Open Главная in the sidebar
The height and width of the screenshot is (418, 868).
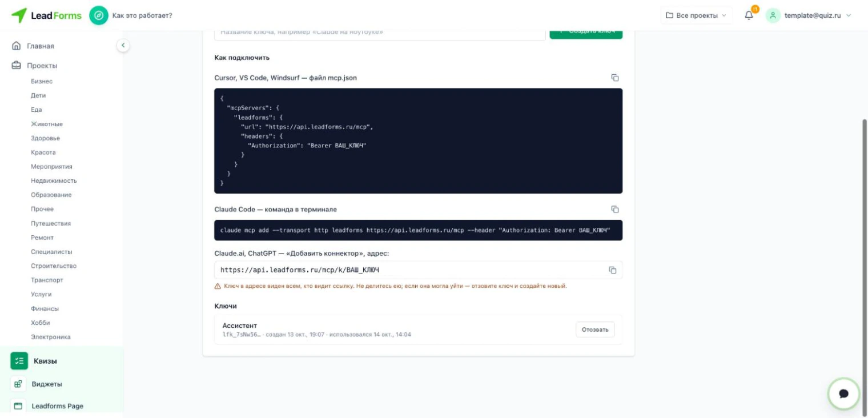(40, 46)
